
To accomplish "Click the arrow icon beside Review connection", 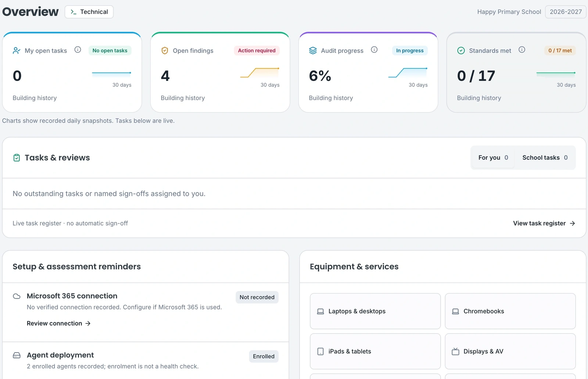I will click(x=88, y=323).
